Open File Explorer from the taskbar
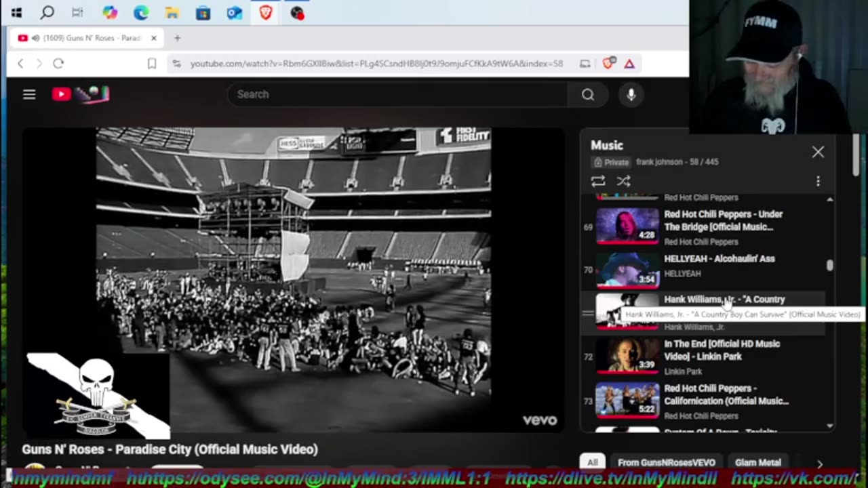 (172, 12)
